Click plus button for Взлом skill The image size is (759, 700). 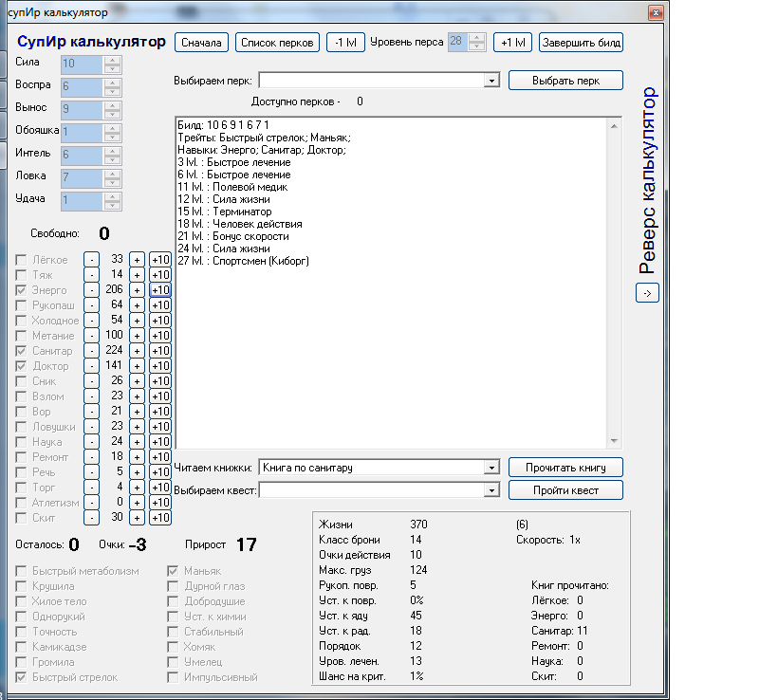(x=137, y=396)
